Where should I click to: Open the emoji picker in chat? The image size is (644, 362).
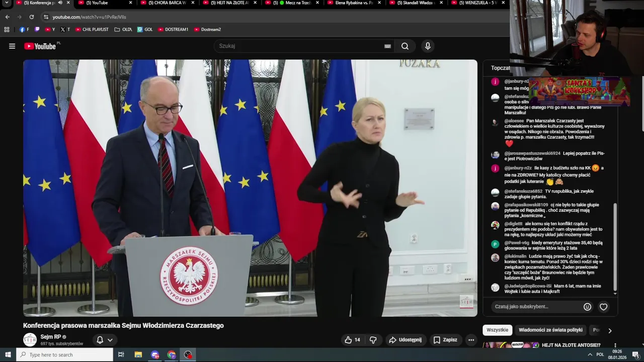pyautogui.click(x=587, y=307)
